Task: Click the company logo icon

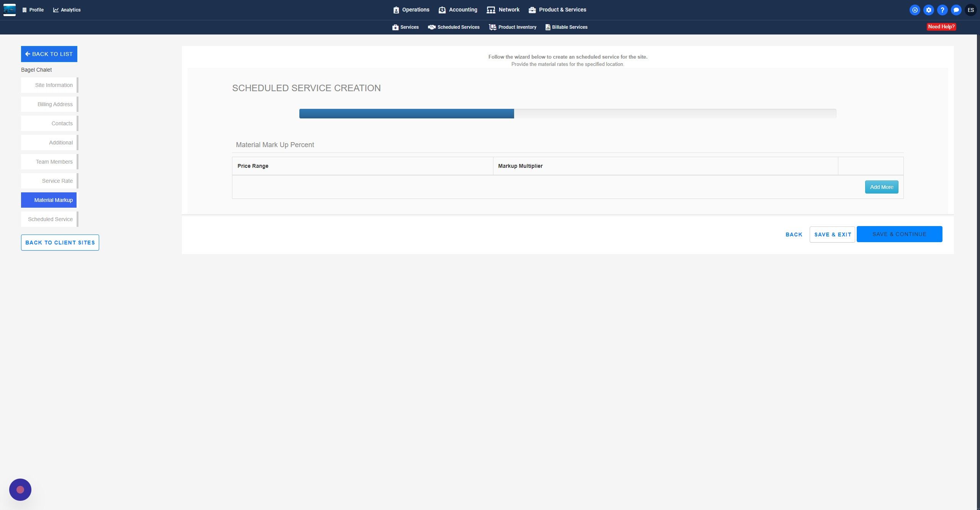Action: pyautogui.click(x=9, y=10)
